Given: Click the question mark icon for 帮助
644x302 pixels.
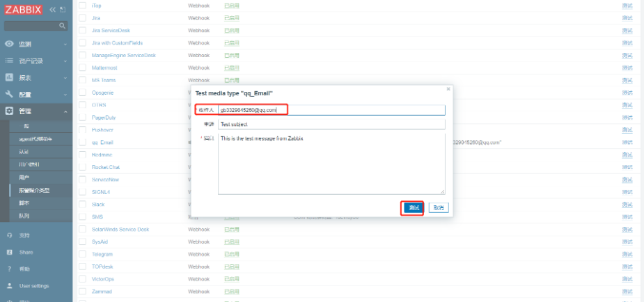Looking at the screenshot, I should click(10, 269).
